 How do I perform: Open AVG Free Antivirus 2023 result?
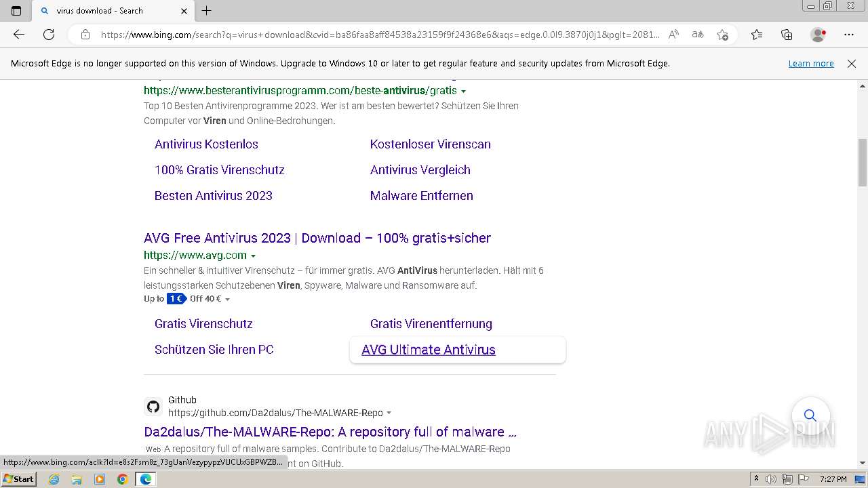coord(317,238)
